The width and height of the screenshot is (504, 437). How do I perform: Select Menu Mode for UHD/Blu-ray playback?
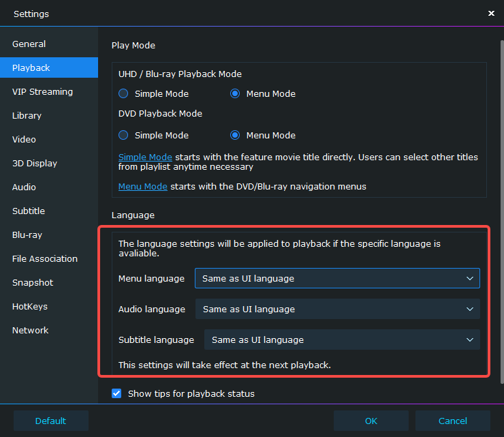pyautogui.click(x=235, y=93)
